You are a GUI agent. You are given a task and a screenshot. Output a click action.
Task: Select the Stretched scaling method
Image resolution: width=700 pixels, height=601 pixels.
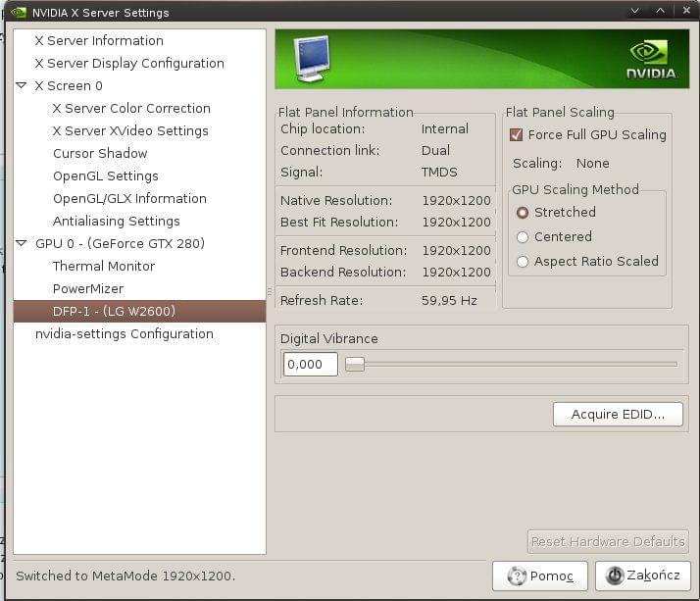[523, 213]
